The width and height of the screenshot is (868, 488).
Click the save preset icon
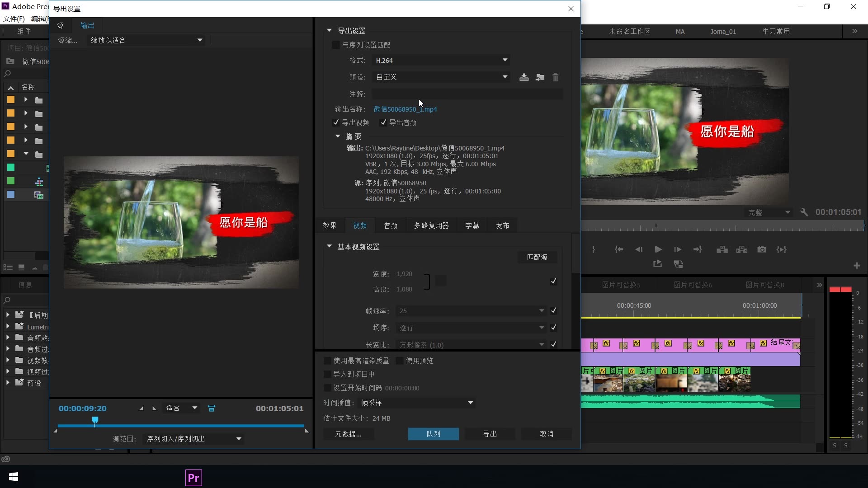click(524, 77)
